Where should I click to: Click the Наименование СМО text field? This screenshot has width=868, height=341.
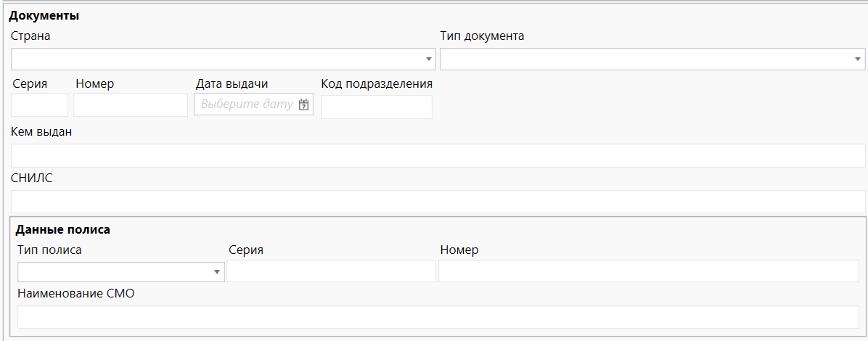(x=438, y=317)
